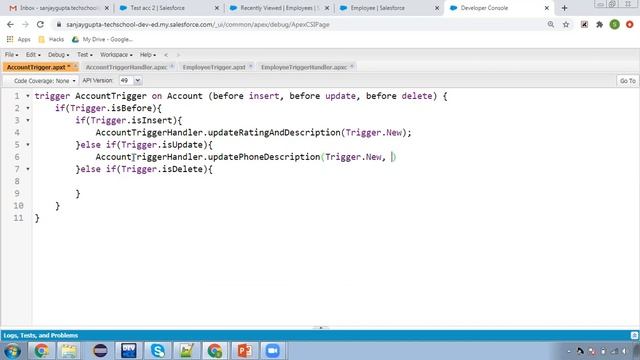Open a new browser tab with plus button
The height and width of the screenshot is (360, 640).
pyautogui.click(x=564, y=8)
